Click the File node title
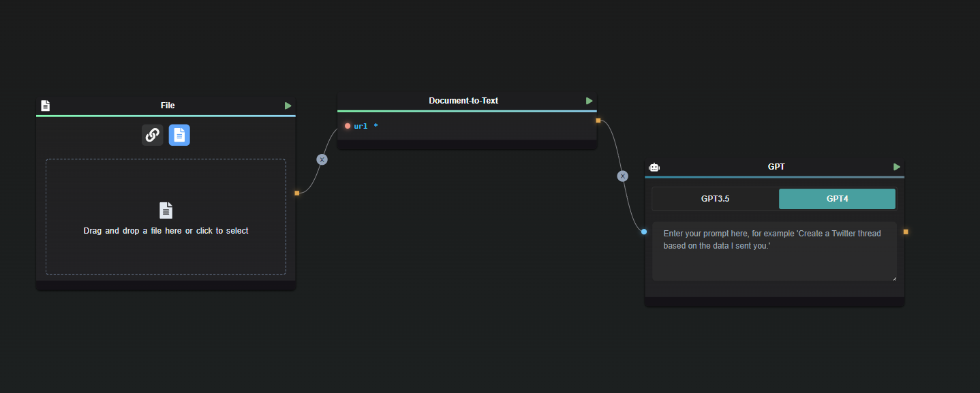The height and width of the screenshot is (393, 980). tap(168, 106)
